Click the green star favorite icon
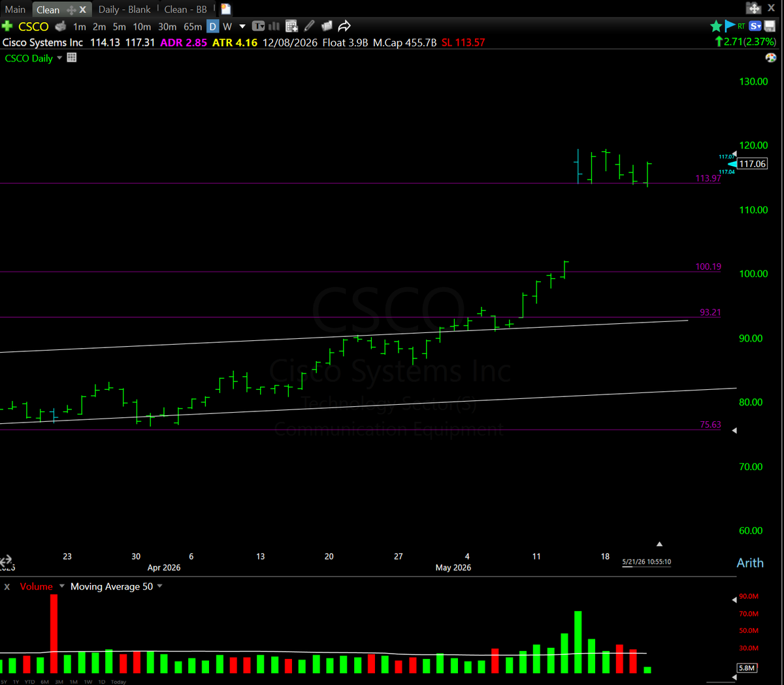Screen dimensions: 784x685 [716, 26]
